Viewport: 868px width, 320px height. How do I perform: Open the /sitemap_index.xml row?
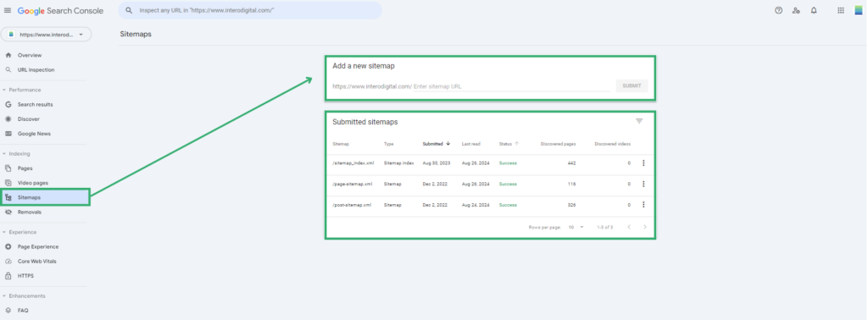[x=490, y=163]
